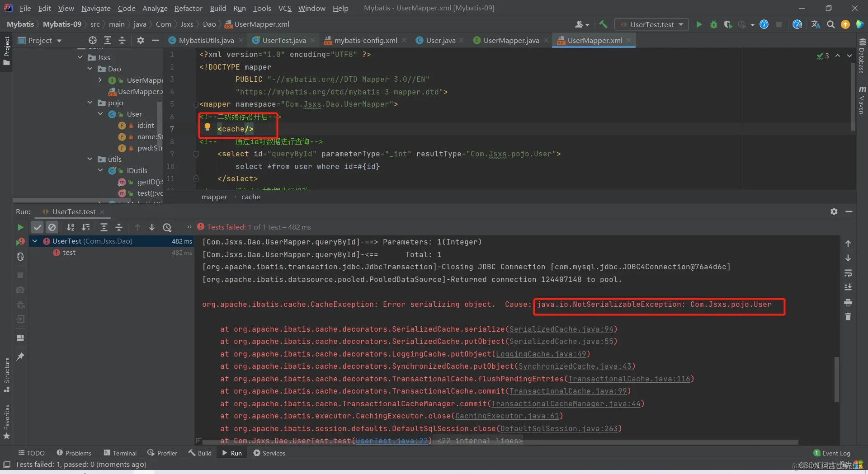Sort test results by duration

[x=86, y=227]
